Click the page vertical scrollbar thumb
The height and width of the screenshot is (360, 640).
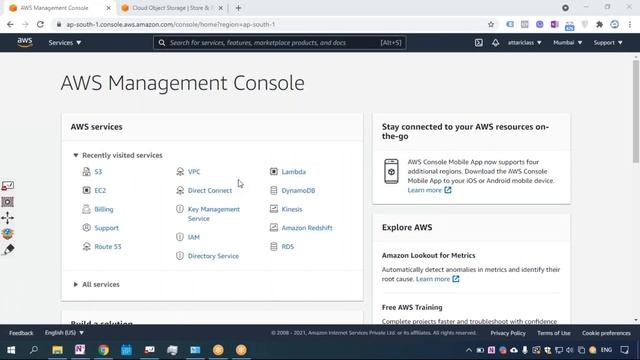coord(636,111)
